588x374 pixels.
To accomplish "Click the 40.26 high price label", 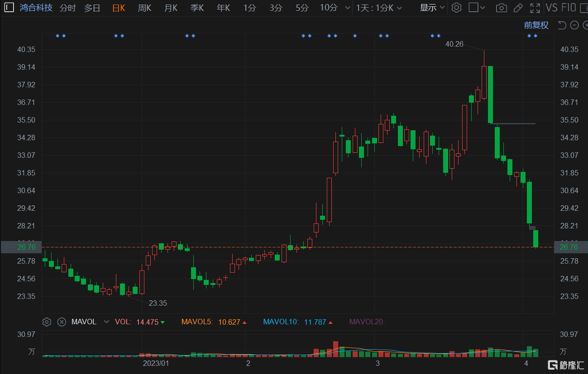I will [x=454, y=44].
